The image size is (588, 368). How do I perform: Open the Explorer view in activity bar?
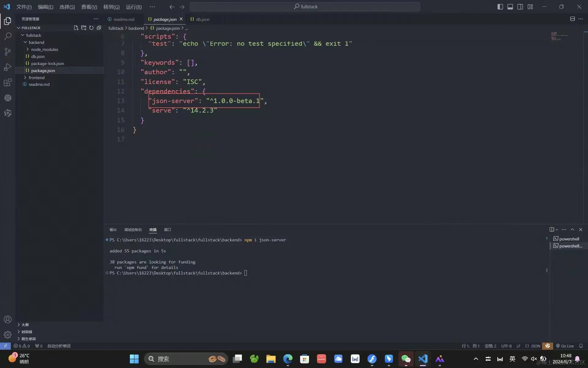[x=8, y=21]
